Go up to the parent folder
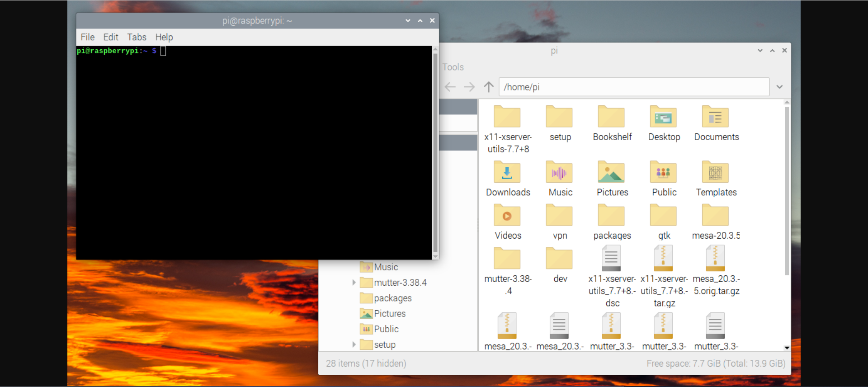The image size is (868, 387). click(x=489, y=87)
